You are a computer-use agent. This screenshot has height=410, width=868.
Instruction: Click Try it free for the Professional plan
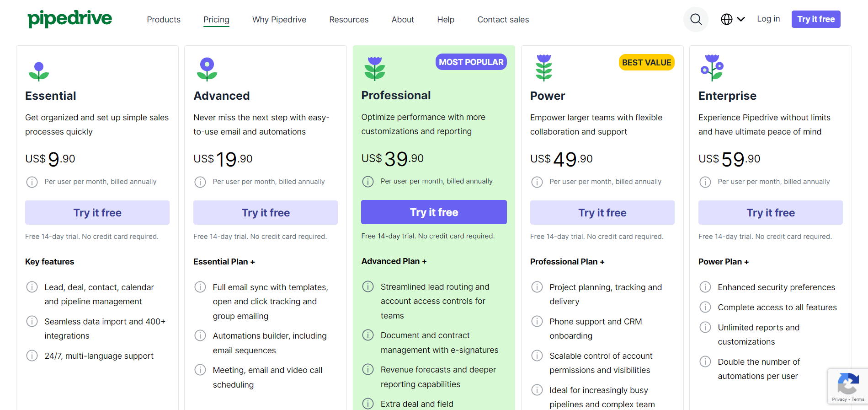(x=433, y=212)
